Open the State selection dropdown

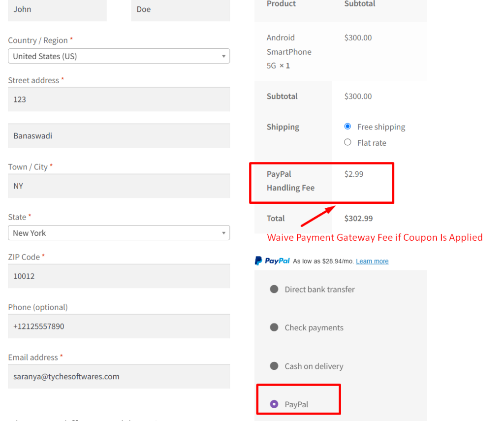[x=118, y=232]
